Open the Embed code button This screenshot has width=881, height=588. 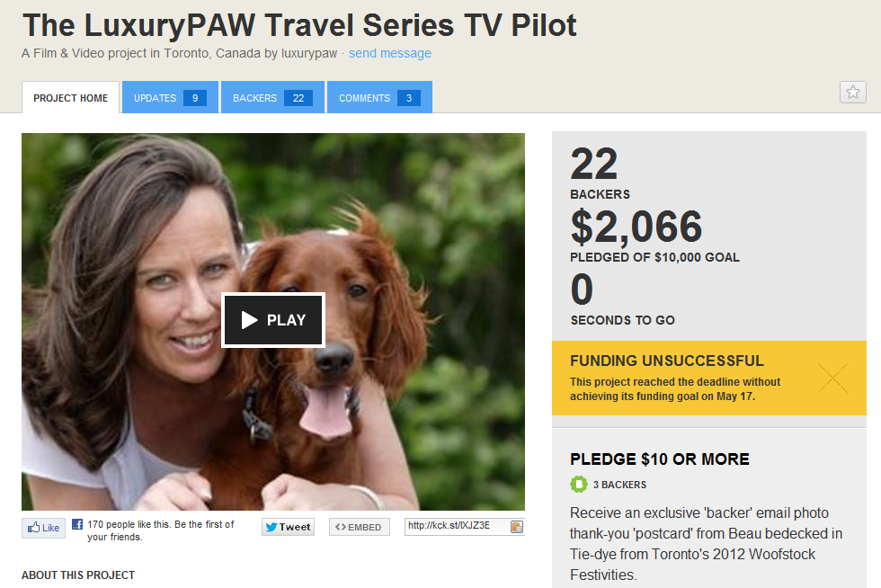[x=359, y=527]
